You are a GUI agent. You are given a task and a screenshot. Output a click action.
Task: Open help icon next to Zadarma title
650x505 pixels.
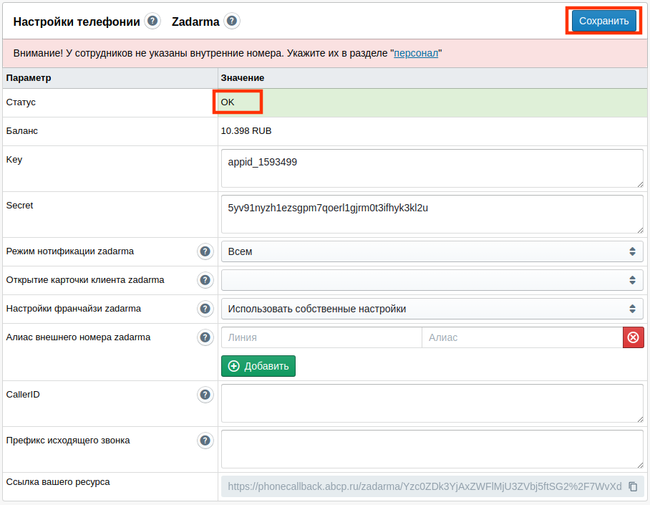(x=232, y=21)
